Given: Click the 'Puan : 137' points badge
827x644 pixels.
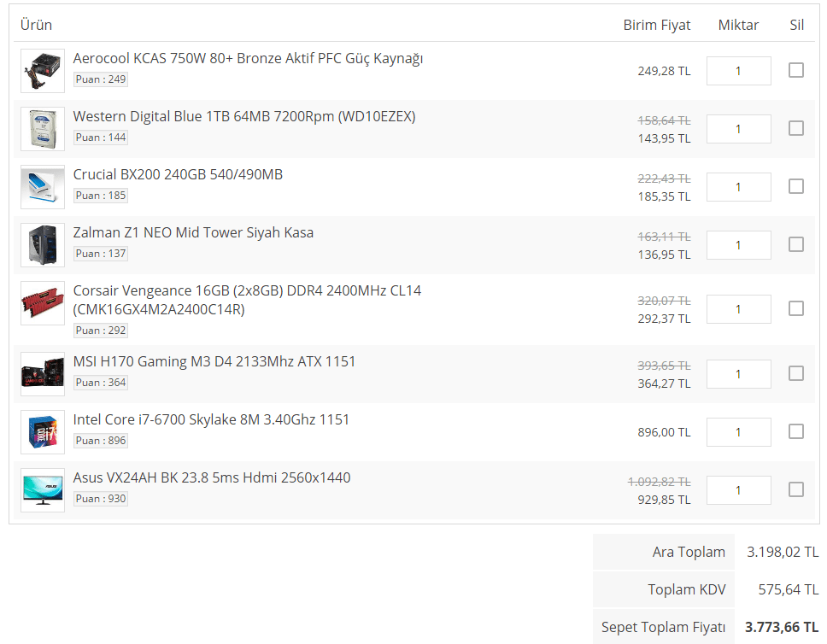Looking at the screenshot, I should pos(101,253).
